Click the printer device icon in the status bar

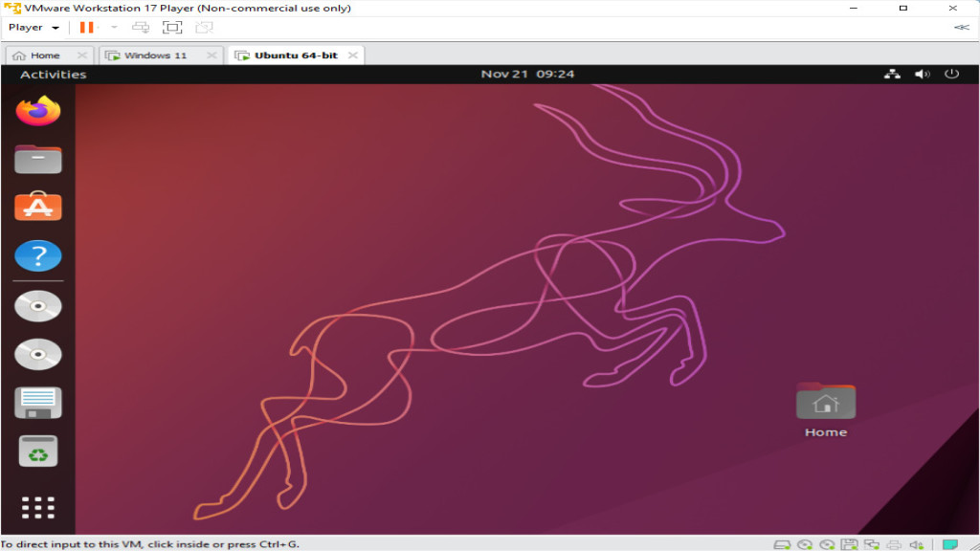(894, 542)
